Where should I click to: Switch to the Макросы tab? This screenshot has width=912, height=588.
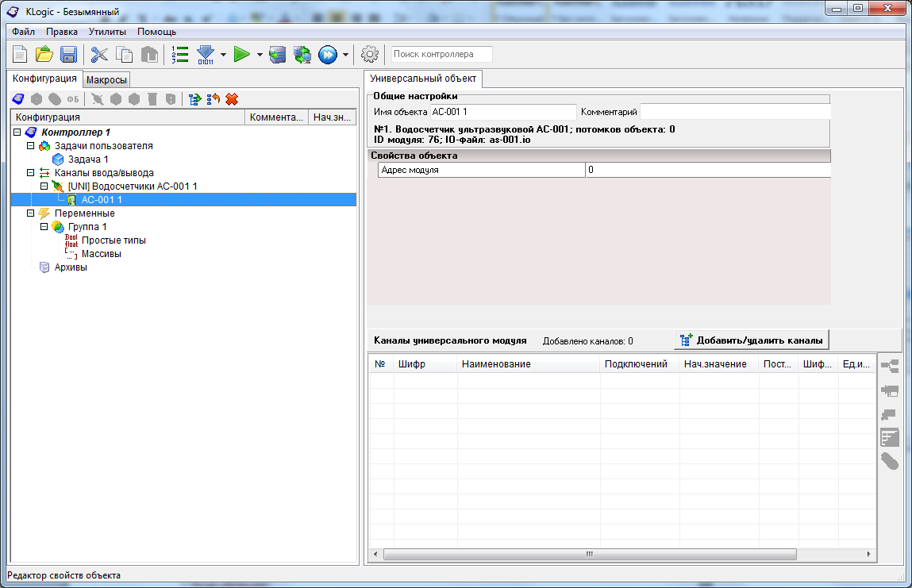106,79
